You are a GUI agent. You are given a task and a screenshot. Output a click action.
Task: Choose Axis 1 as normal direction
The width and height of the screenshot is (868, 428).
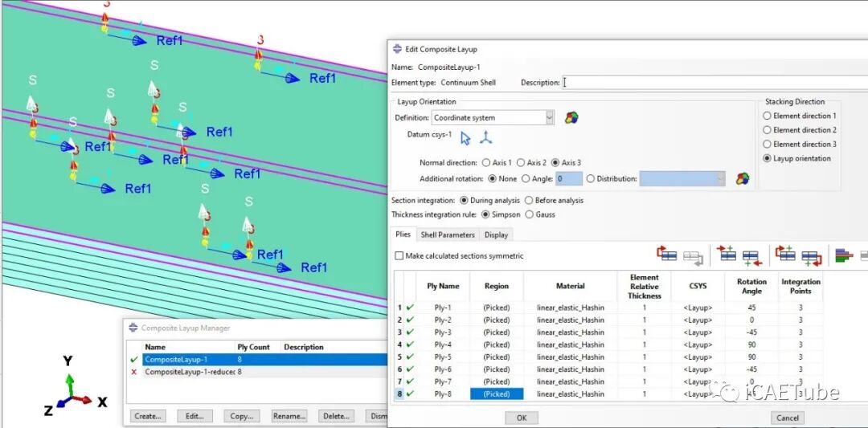[486, 162]
